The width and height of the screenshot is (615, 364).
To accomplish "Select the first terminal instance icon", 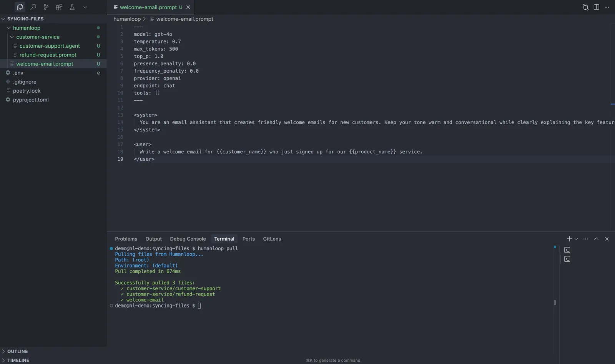I will point(567,250).
